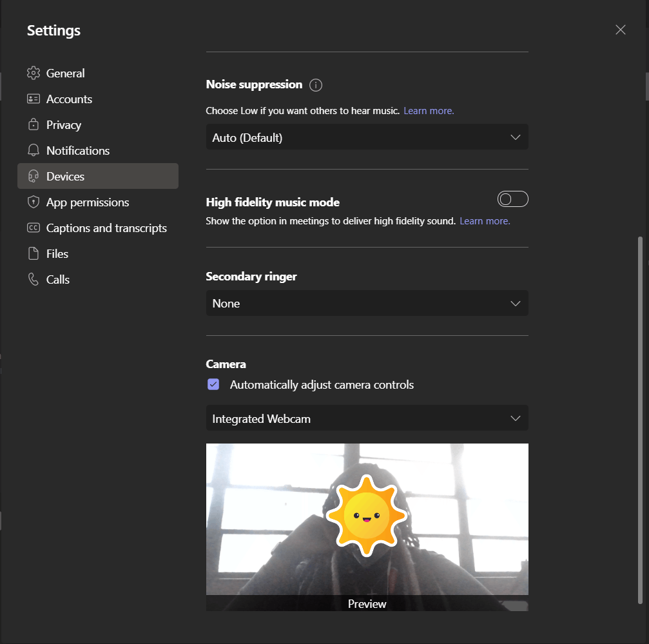Screen dimensions: 649x644
Task: Open Calls settings
Action: click(x=98, y=279)
